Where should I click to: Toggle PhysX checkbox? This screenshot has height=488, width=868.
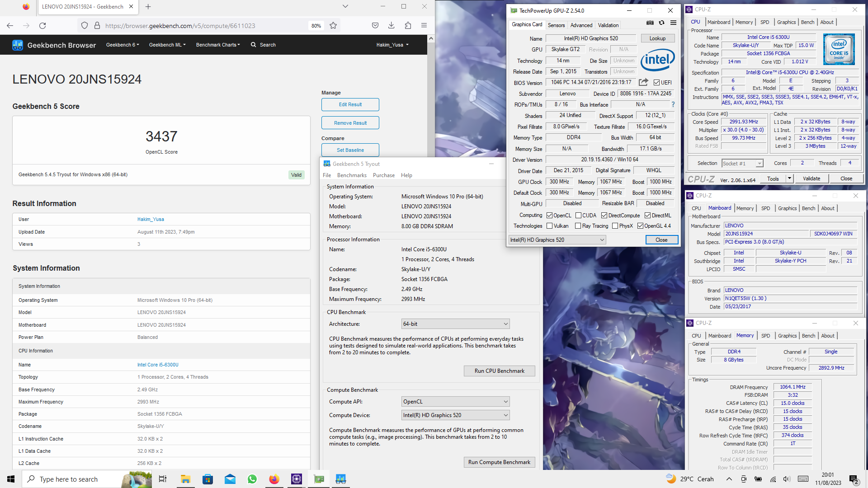pos(615,226)
